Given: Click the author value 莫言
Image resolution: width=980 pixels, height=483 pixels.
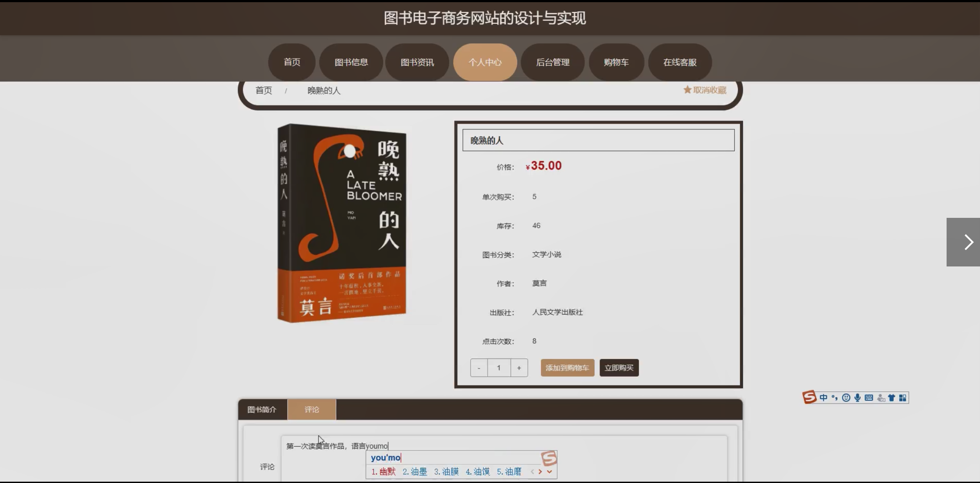Looking at the screenshot, I should coord(539,283).
